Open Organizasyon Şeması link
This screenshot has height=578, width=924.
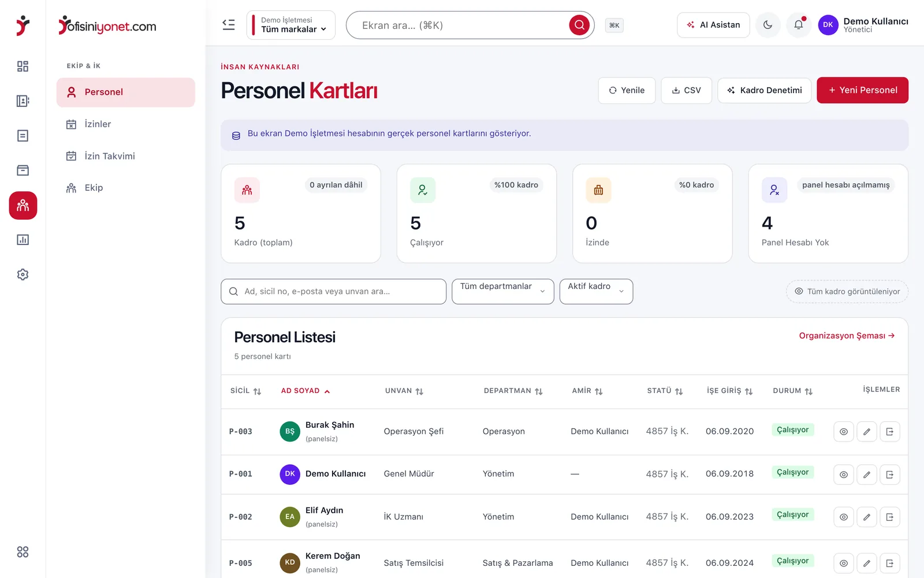pos(847,336)
